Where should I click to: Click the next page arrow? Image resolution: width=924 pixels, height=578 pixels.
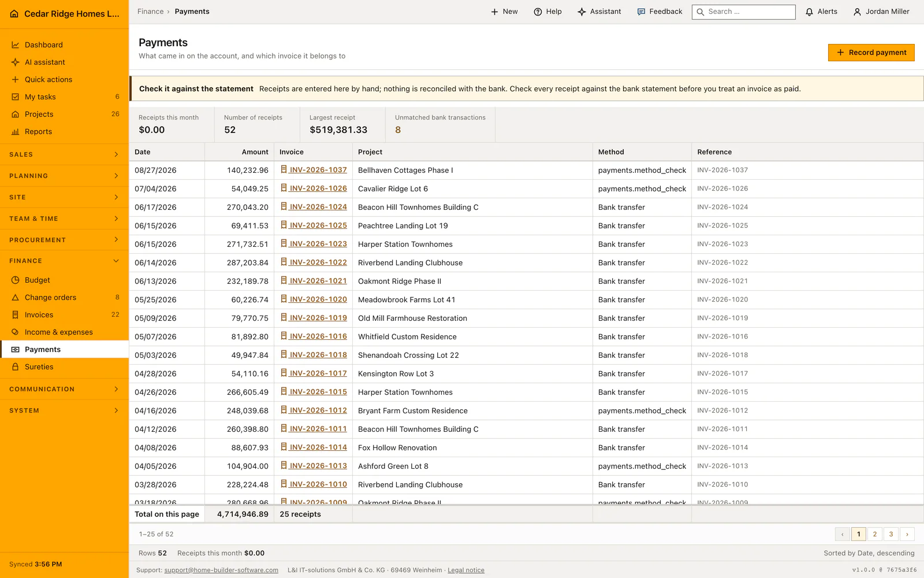coord(907,534)
